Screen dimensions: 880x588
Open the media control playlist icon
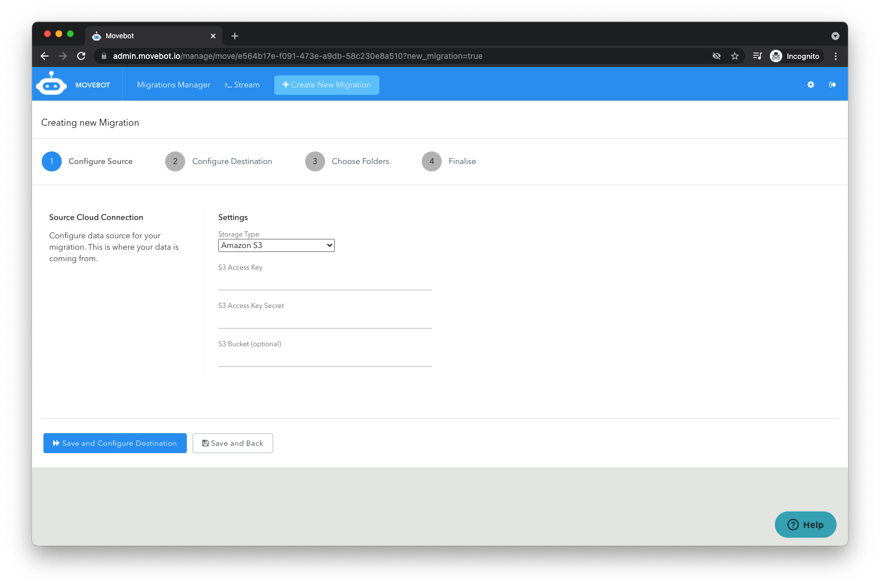[x=757, y=56]
